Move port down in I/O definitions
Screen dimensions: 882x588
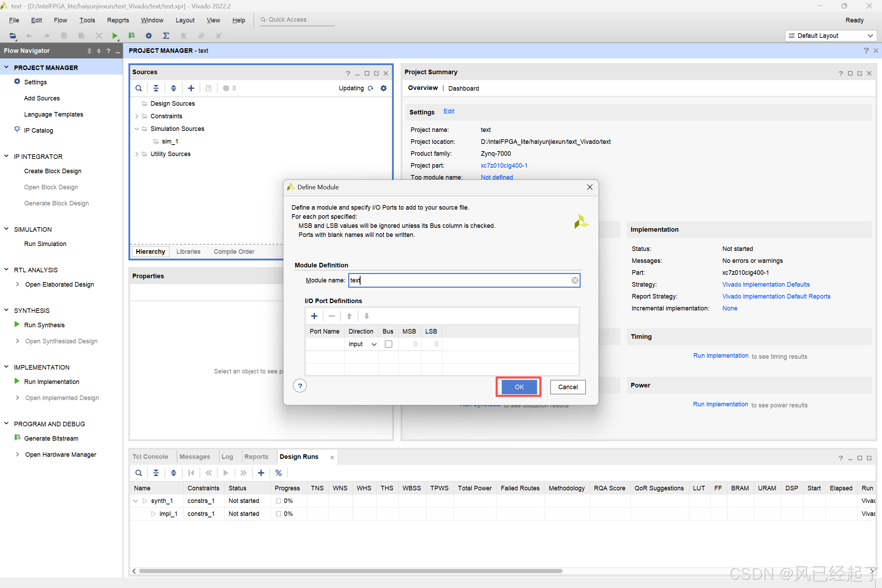click(367, 316)
